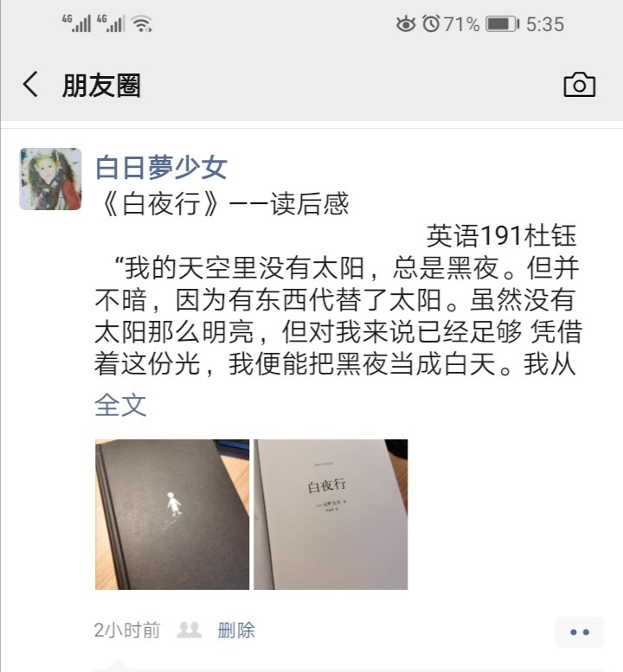This screenshot has width=623, height=672.
Task: Open the 白日夢少女 username link
Action: (161, 168)
